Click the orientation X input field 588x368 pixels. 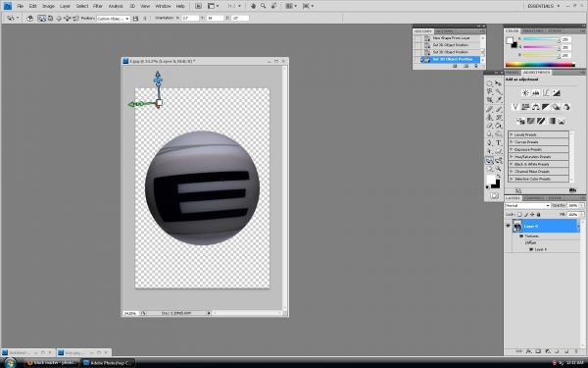pos(190,18)
